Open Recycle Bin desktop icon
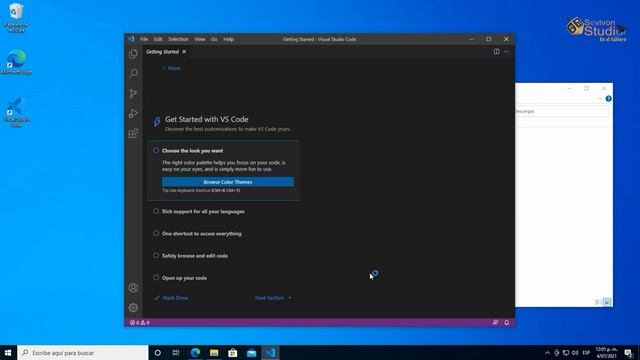 (x=16, y=18)
